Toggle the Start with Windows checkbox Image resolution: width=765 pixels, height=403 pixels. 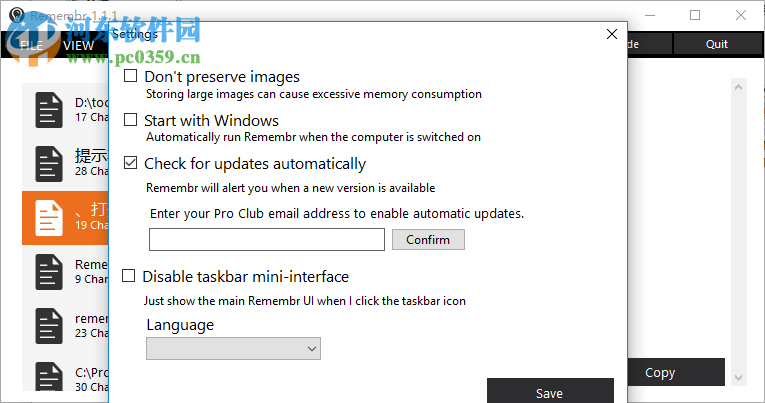tap(131, 120)
